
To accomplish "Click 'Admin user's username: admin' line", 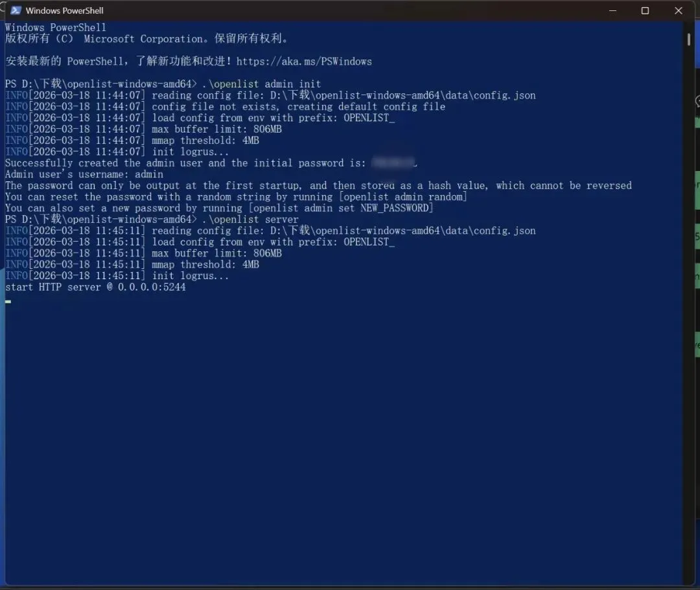I will 84,174.
